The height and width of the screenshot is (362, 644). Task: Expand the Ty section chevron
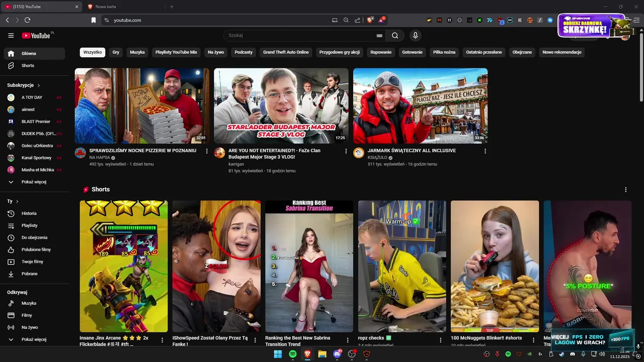click(x=17, y=202)
